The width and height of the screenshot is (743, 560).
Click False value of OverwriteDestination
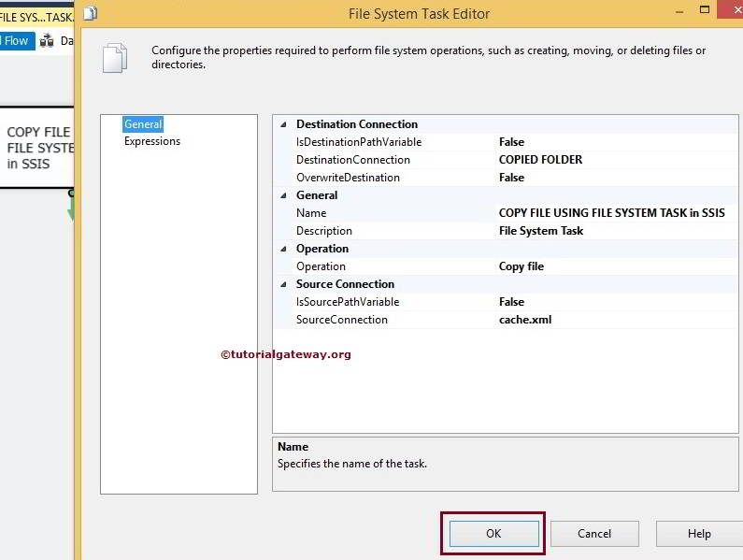(511, 178)
